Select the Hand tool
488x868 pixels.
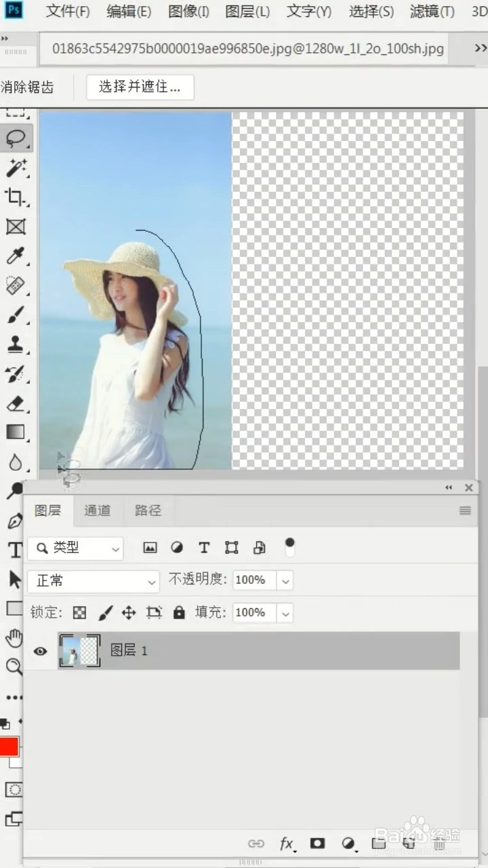14,637
